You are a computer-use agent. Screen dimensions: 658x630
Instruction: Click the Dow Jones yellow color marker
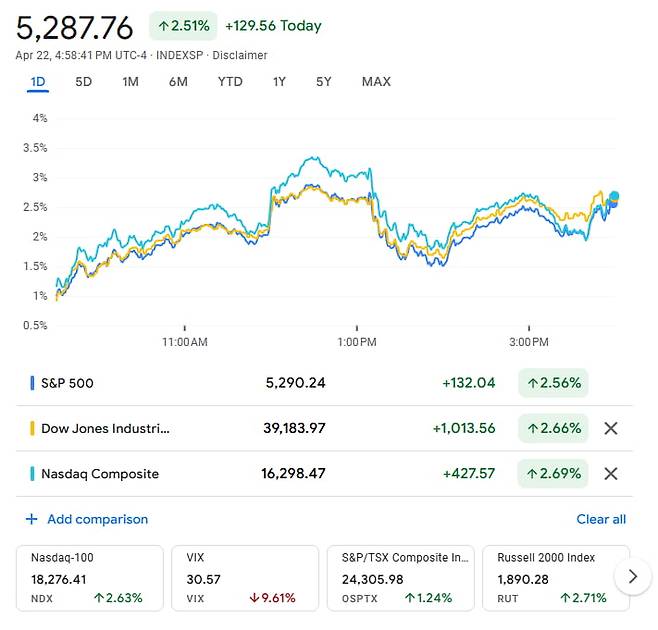pos(32,428)
